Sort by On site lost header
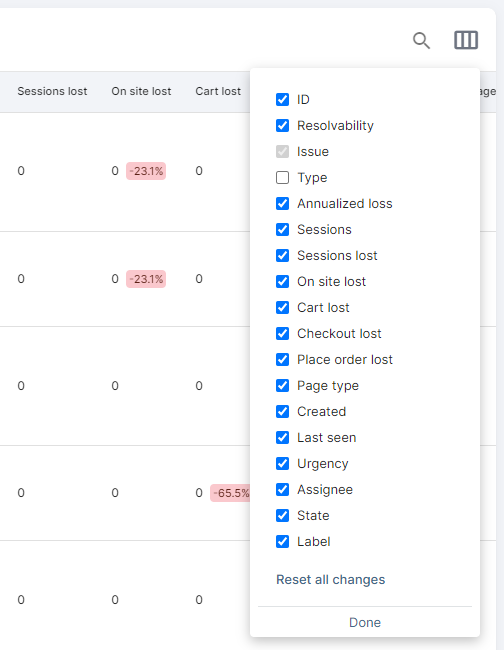This screenshot has width=504, height=650. 141,91
